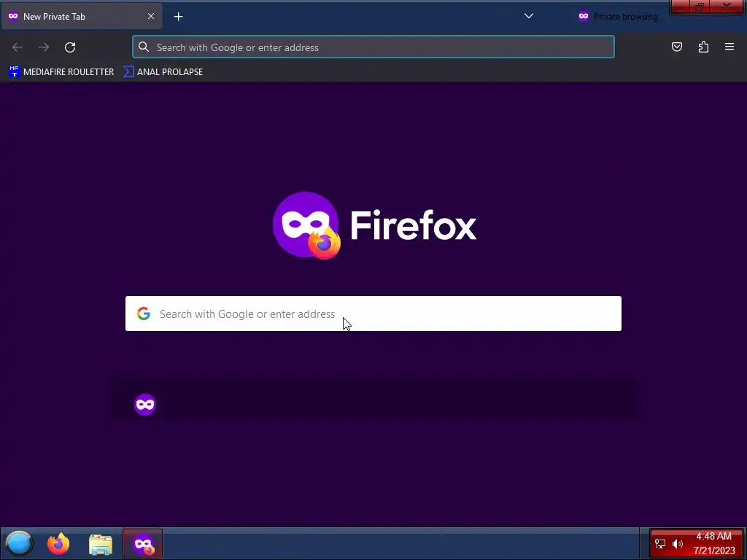Screen dimensions: 747x560
Task: Select the private Firefox taskbar window
Action: (x=142, y=543)
